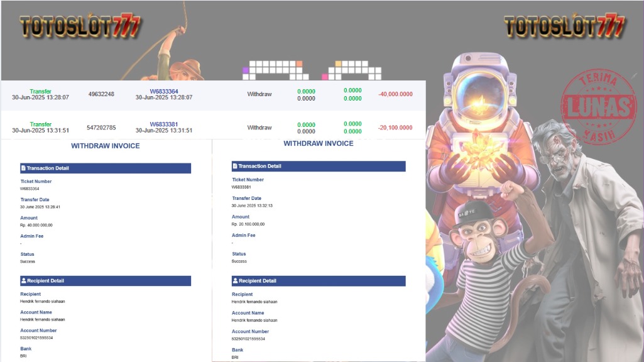Viewport: 644px width, 362px height.
Task: Click Admin Fee label in invoice W6833381
Action: point(244,236)
